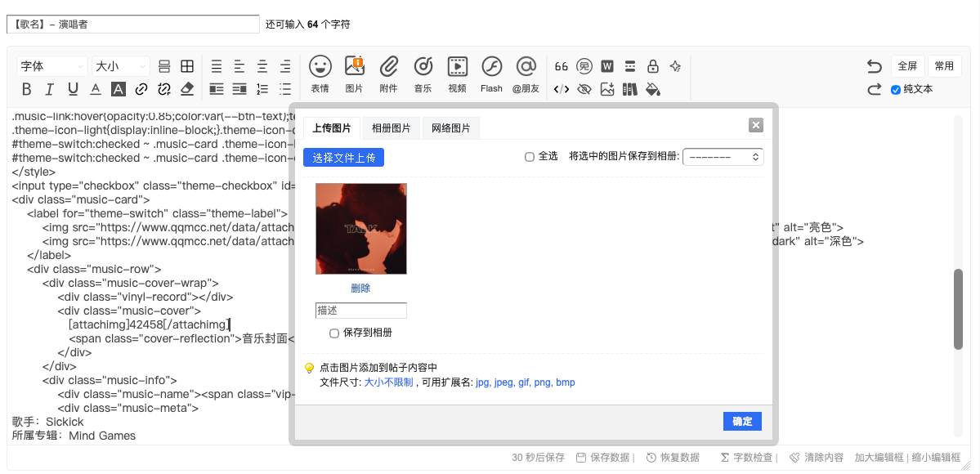Insert an ordered numbered list
This screenshot has height=474, width=980.
[x=262, y=89]
